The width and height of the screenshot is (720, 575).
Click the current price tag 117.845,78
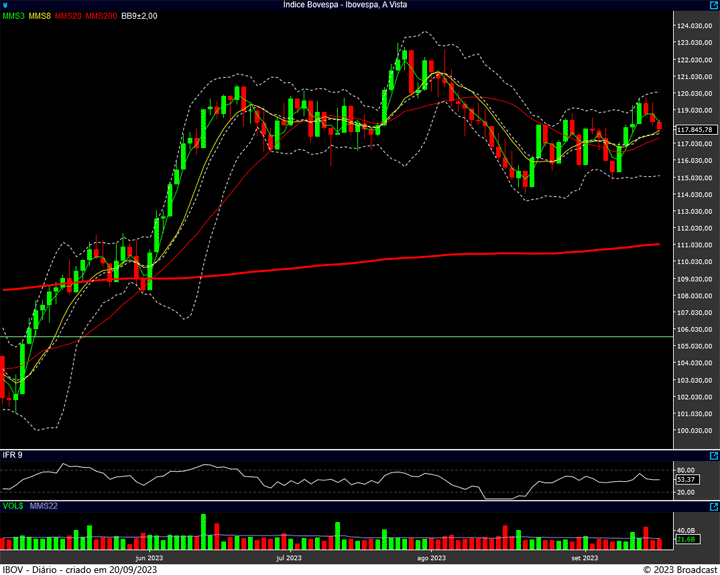[695, 130]
